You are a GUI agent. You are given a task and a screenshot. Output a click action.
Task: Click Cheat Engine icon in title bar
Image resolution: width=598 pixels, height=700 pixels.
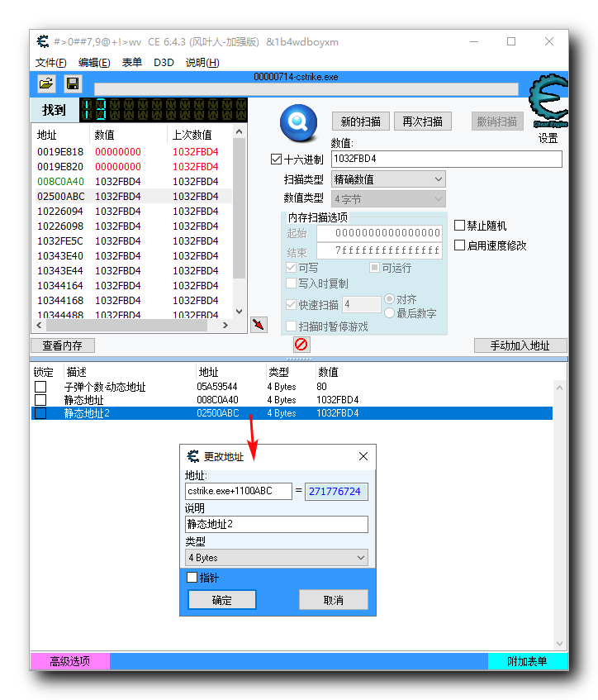click(43, 41)
